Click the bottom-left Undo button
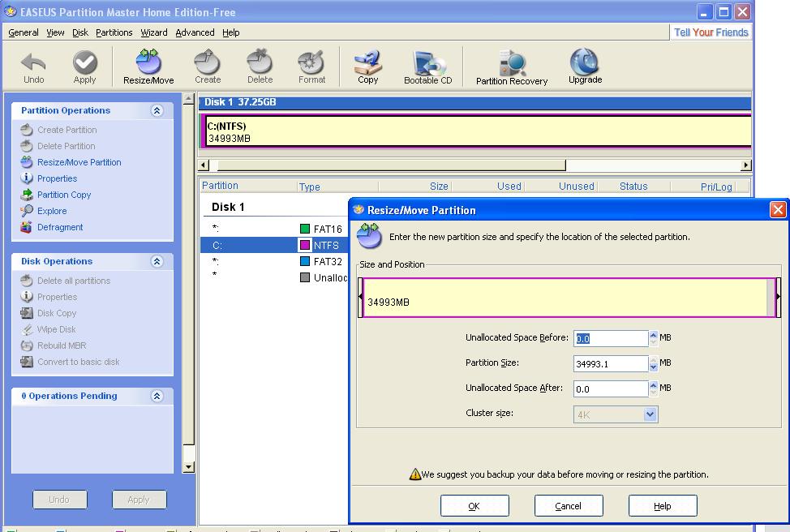This screenshot has width=790, height=532. click(x=59, y=500)
